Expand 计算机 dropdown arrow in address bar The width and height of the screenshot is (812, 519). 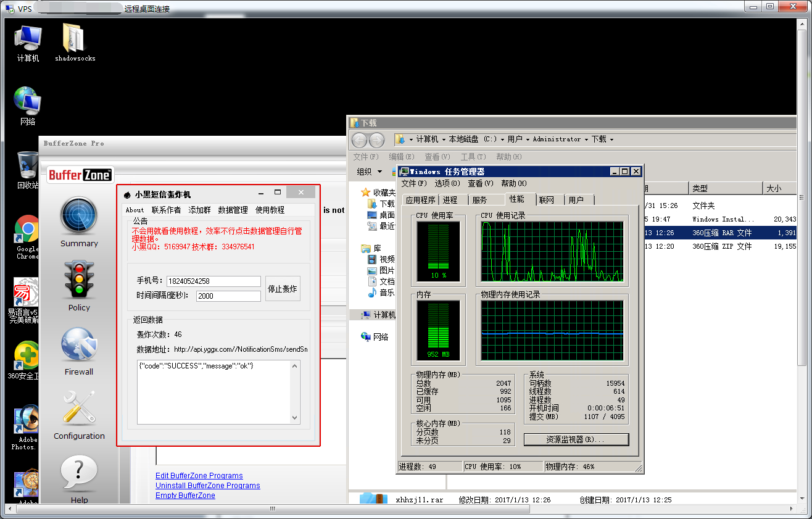[x=444, y=139]
